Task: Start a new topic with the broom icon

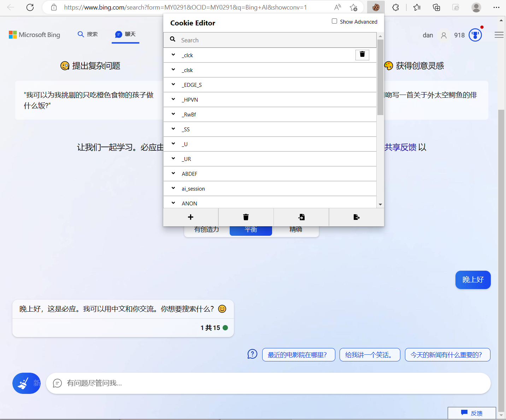Action: pos(26,383)
